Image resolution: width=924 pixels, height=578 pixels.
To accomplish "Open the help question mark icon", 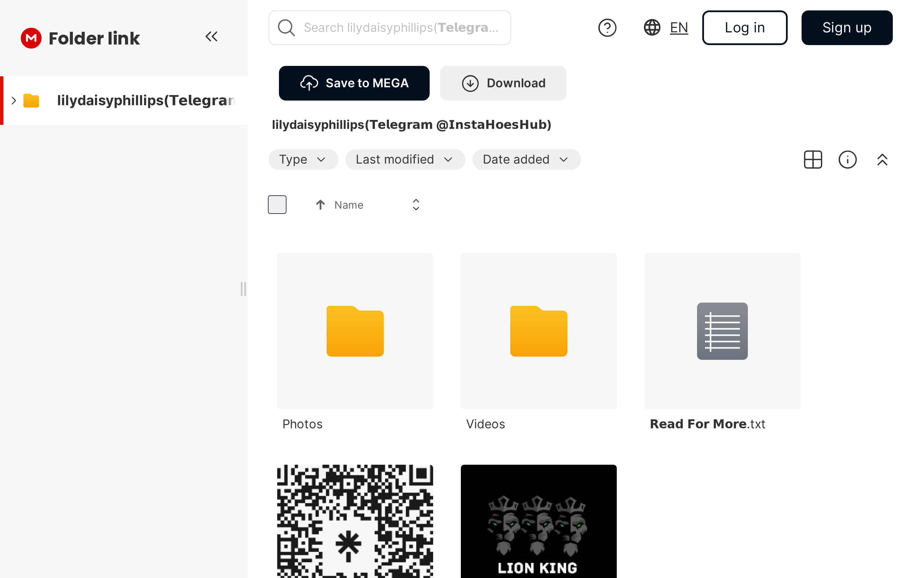I will pos(607,27).
